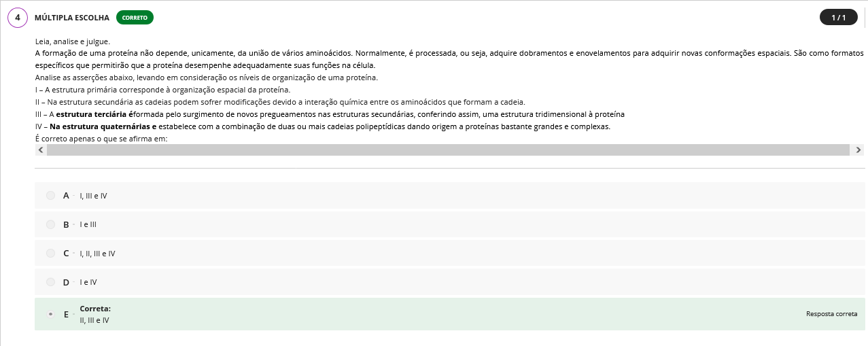
Task: Select radio button for option A
Action: [x=51, y=196]
